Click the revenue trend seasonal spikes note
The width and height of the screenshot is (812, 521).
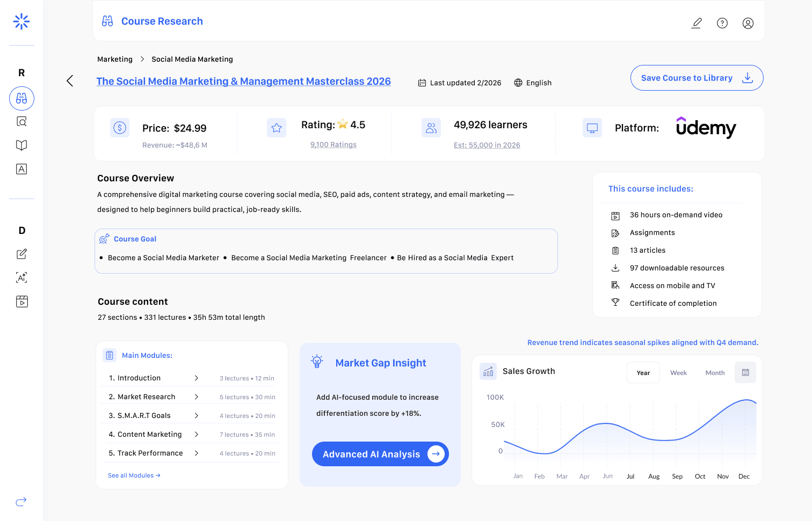(x=643, y=342)
